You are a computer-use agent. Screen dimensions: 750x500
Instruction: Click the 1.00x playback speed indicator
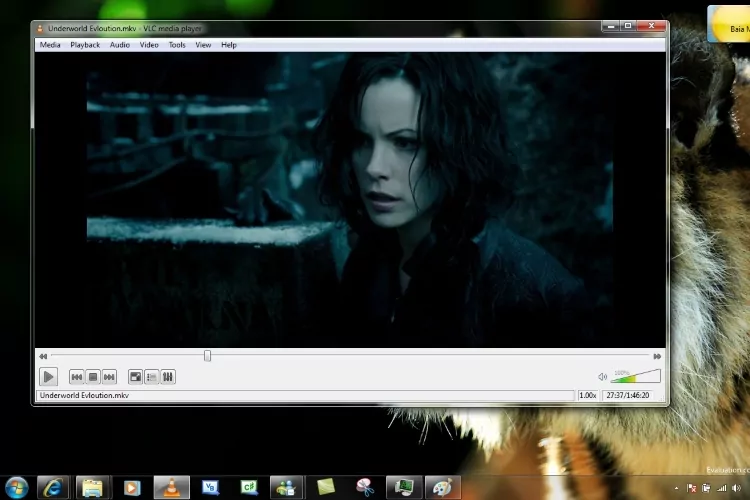588,395
